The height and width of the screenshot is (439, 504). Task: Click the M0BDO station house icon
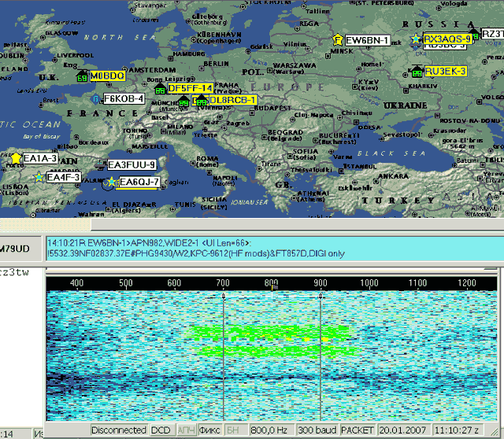coord(82,76)
